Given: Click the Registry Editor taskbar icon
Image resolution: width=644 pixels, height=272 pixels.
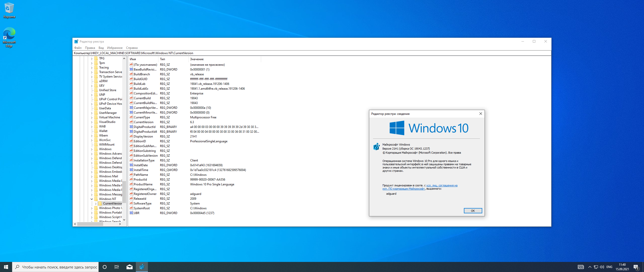Looking at the screenshot, I should 142,267.
